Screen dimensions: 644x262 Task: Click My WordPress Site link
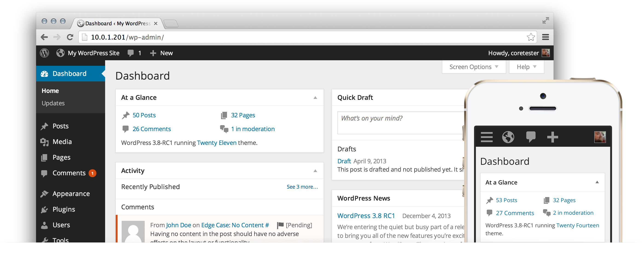(94, 53)
